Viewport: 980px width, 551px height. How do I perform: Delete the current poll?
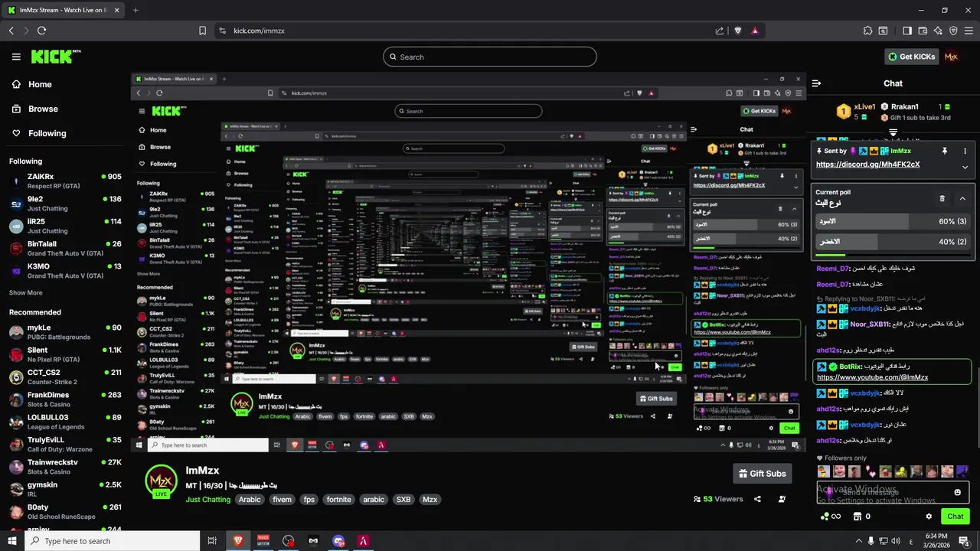point(942,198)
